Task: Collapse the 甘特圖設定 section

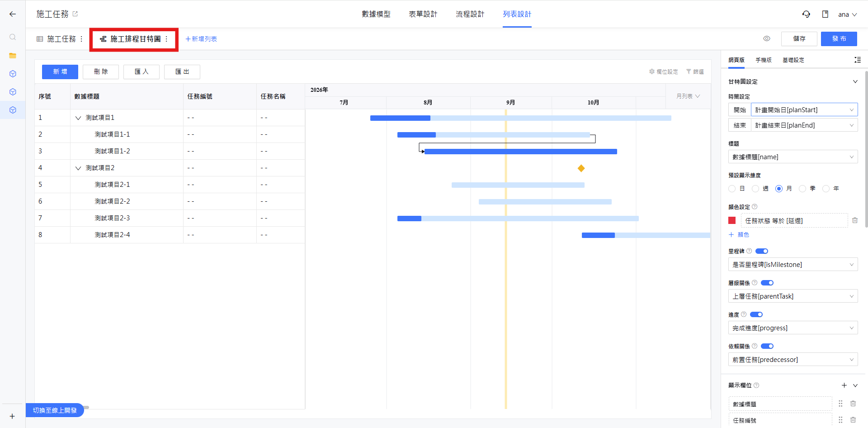Action: tap(855, 81)
